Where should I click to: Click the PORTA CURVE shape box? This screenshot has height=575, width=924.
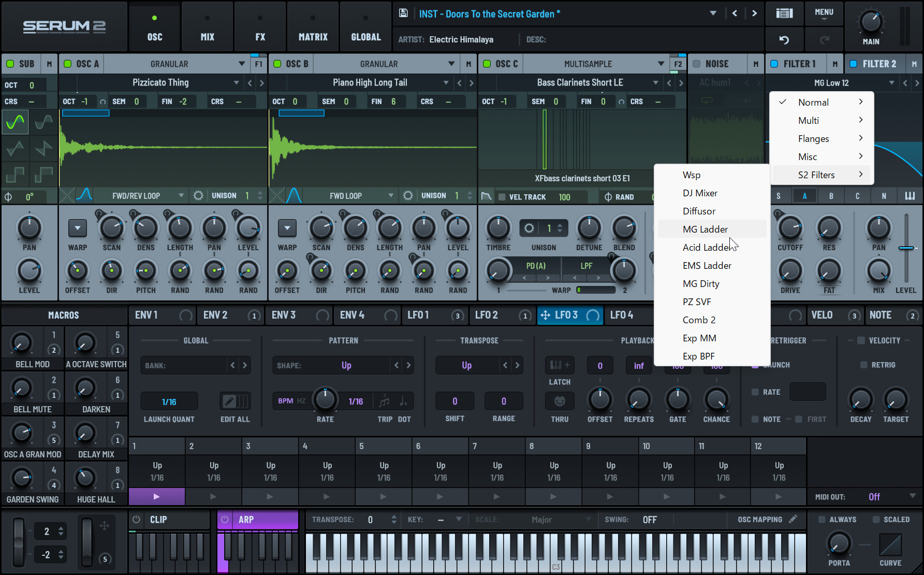click(x=890, y=544)
